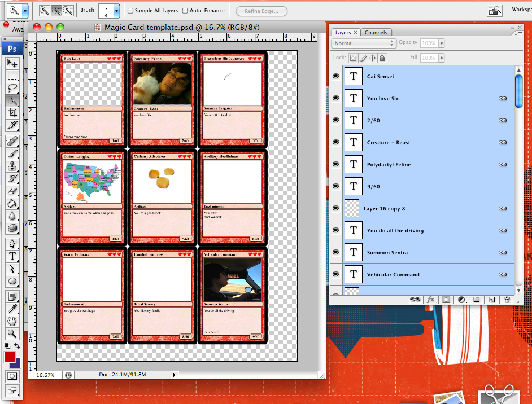Image resolution: width=532 pixels, height=404 pixels.
Task: Create a new layer
Action: [492, 300]
